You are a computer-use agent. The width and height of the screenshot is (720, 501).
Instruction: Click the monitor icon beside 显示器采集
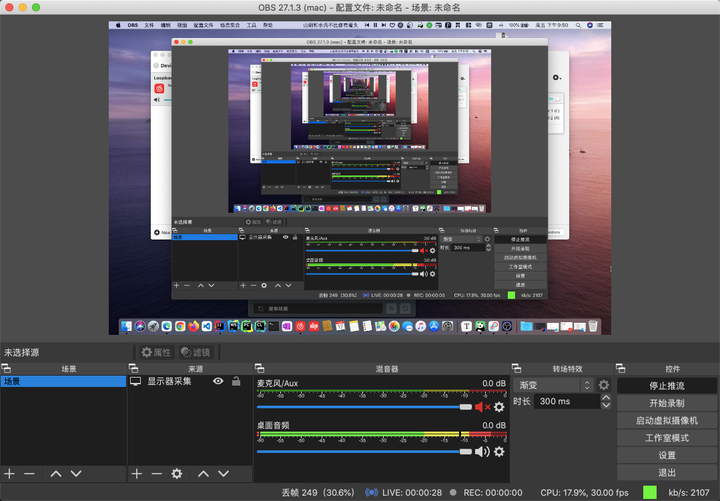[x=135, y=381]
